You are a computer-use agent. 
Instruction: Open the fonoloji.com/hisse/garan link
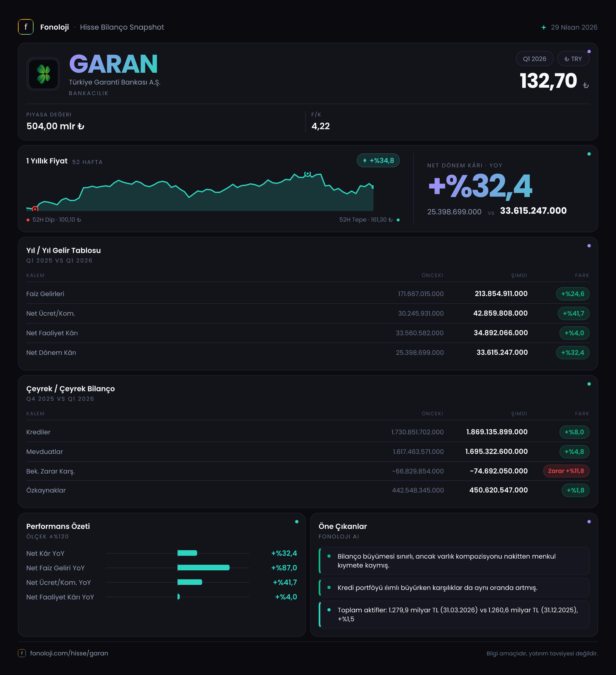tap(69, 653)
